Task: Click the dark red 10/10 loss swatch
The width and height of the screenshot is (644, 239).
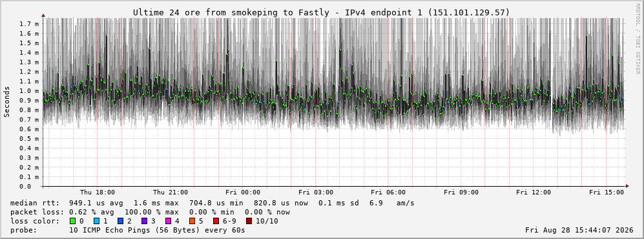Action: tap(249, 221)
